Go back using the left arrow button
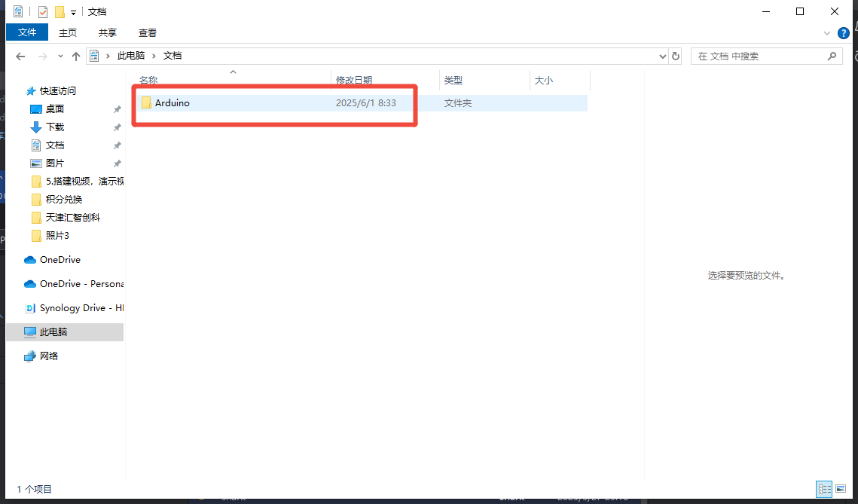 tap(20, 57)
